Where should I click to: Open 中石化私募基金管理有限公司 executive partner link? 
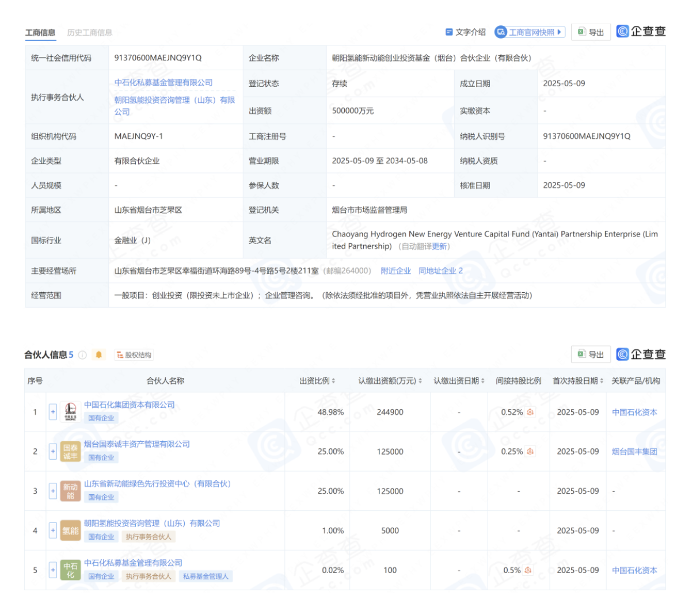[x=163, y=83]
